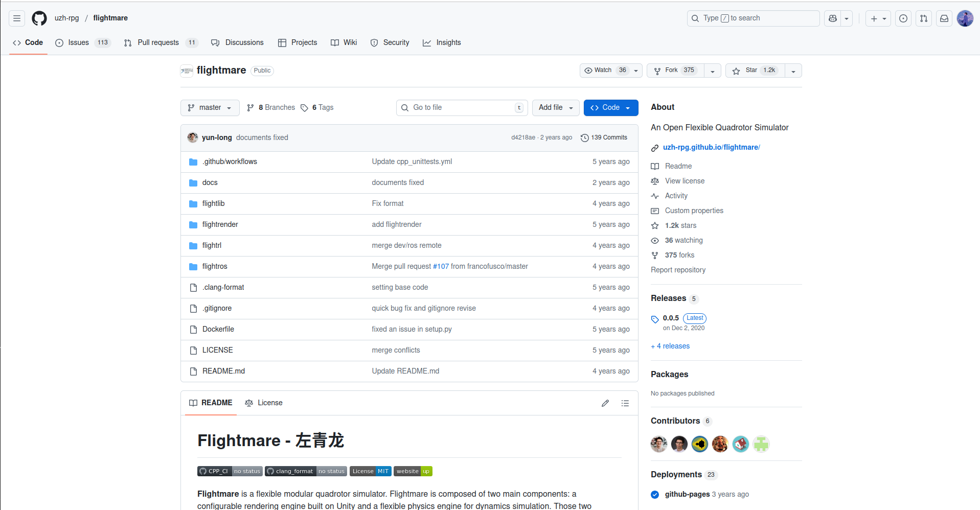Open the flightlib folder
This screenshot has width=980, height=510.
[213, 203]
